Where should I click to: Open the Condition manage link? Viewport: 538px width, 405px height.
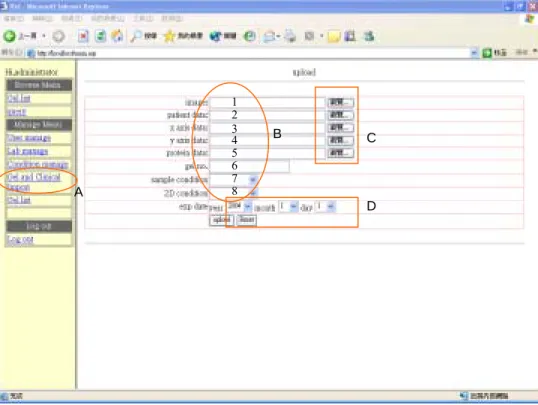point(38,164)
